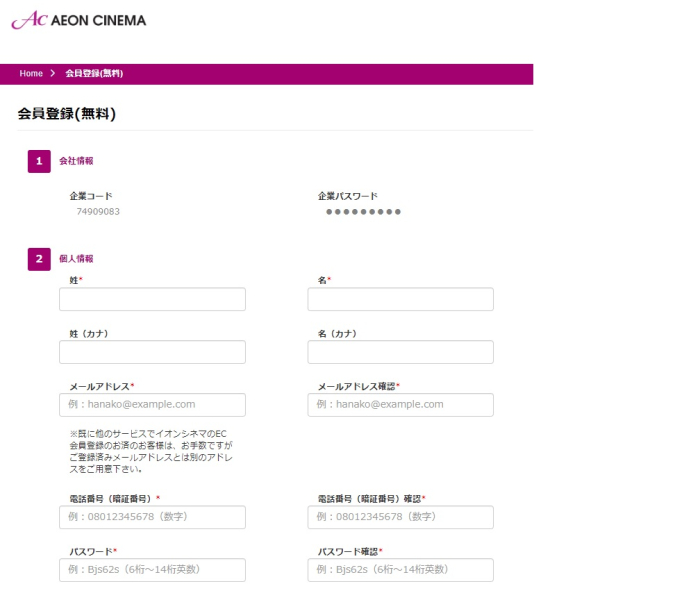Click the 企業コード value 74909083
This screenshot has width=700, height=593.
[98, 212]
